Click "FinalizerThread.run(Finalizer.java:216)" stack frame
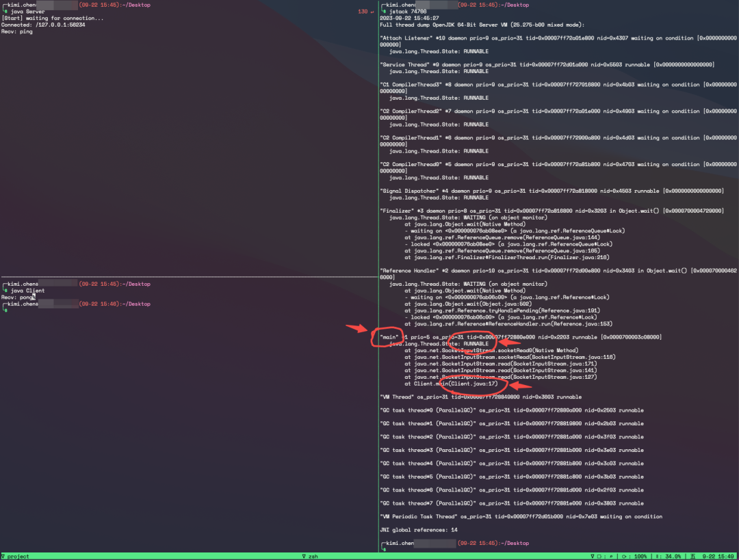This screenshot has height=560, width=739. (506, 257)
